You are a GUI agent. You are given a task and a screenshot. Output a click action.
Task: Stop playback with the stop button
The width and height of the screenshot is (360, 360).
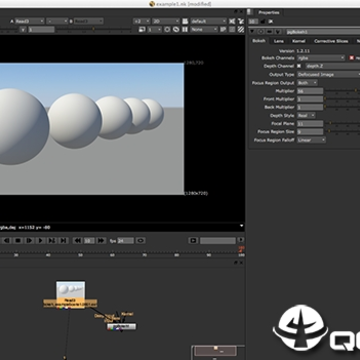(18, 240)
